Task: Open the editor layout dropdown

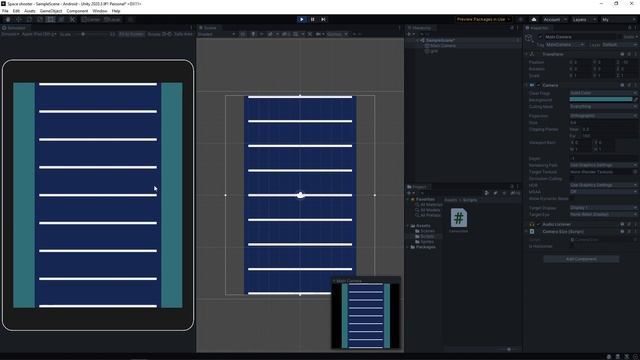Action: pyautogui.click(x=618, y=19)
